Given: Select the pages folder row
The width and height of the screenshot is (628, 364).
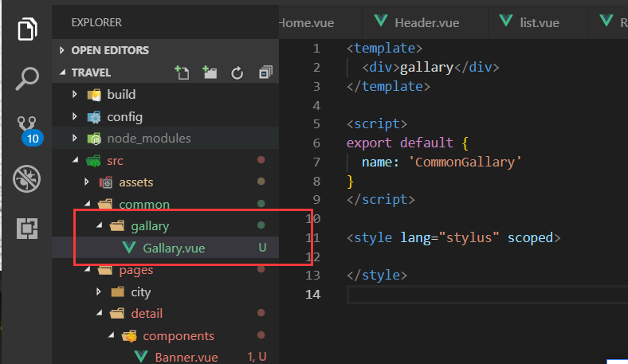Looking at the screenshot, I should tap(166, 269).
